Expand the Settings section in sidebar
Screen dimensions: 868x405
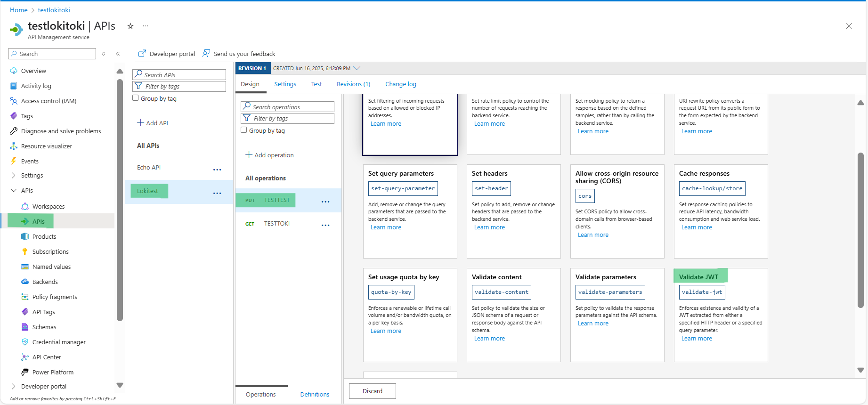(14, 176)
